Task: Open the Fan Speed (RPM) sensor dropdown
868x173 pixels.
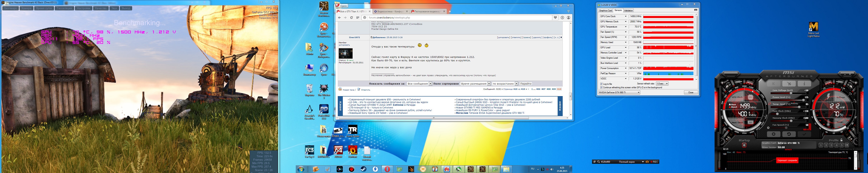Action: [x=626, y=37]
